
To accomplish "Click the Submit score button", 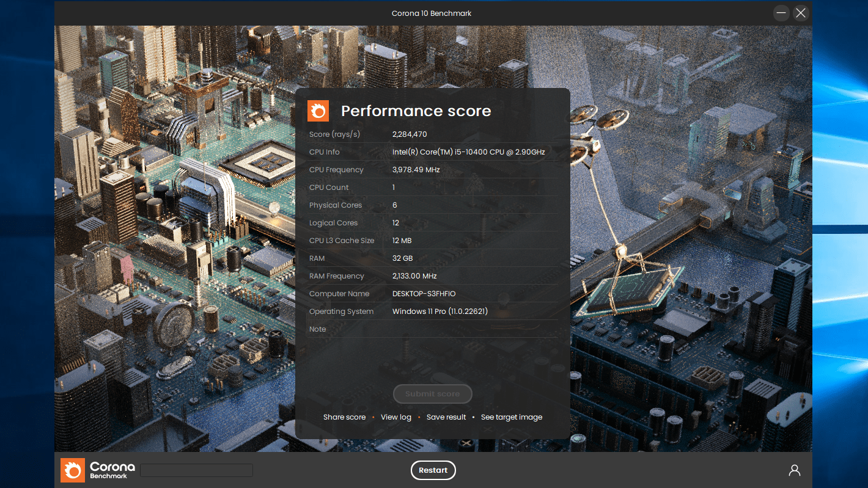I will coord(433,394).
